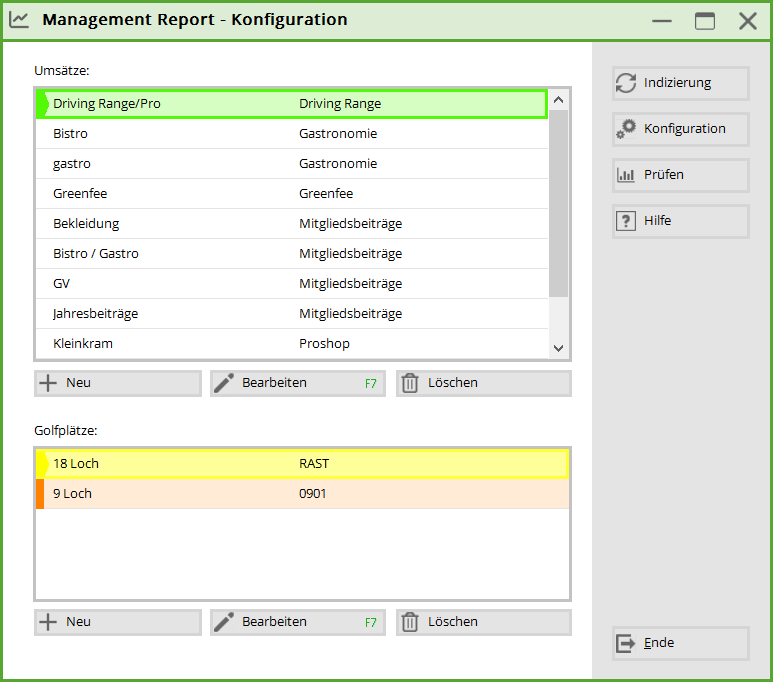Image resolution: width=773 pixels, height=682 pixels.
Task: Select the Kleinkram Proshop row
Action: click(290, 343)
